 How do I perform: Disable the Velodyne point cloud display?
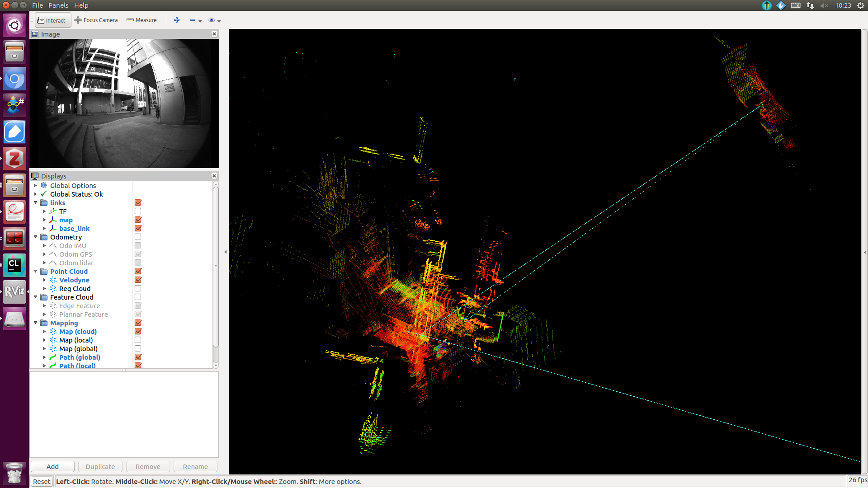click(x=138, y=280)
